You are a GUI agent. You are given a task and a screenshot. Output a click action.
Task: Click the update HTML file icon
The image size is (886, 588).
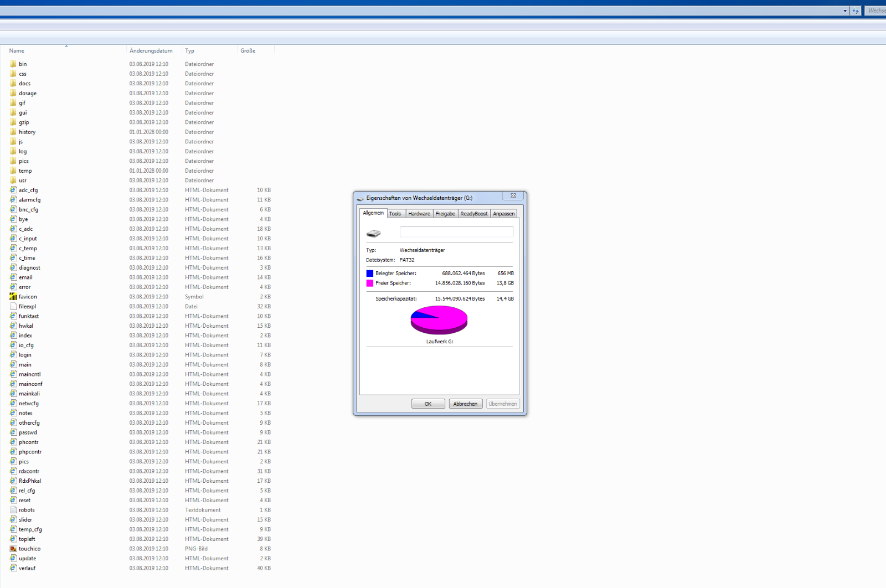pyautogui.click(x=13, y=558)
